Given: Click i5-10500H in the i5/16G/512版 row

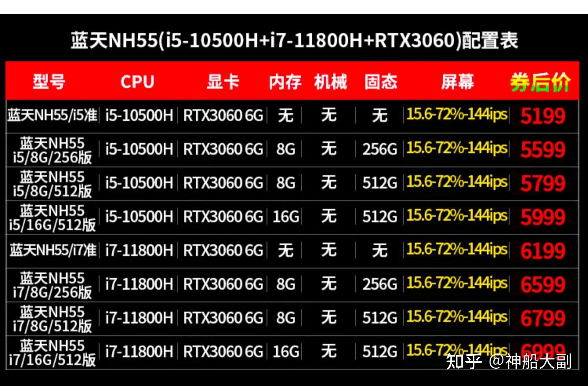Looking at the screenshot, I should (139, 217).
